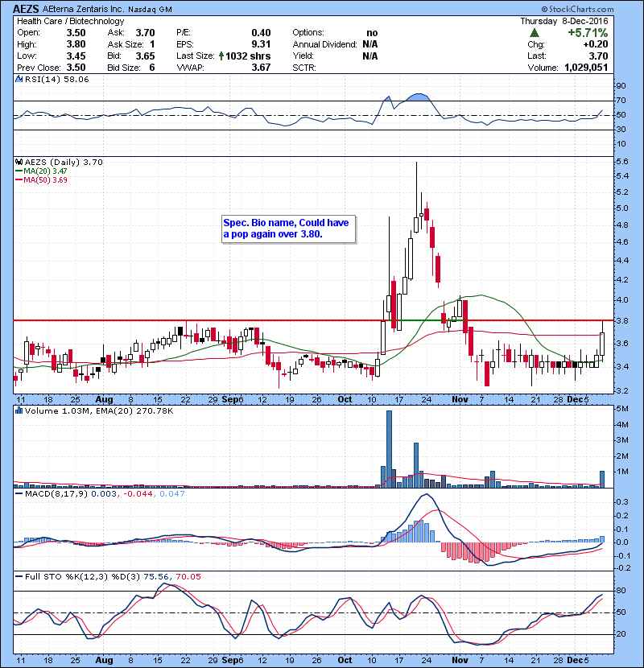The width and height of the screenshot is (644, 668).
Task: Click the stochastic %K value 75.56
Action: click(x=156, y=576)
